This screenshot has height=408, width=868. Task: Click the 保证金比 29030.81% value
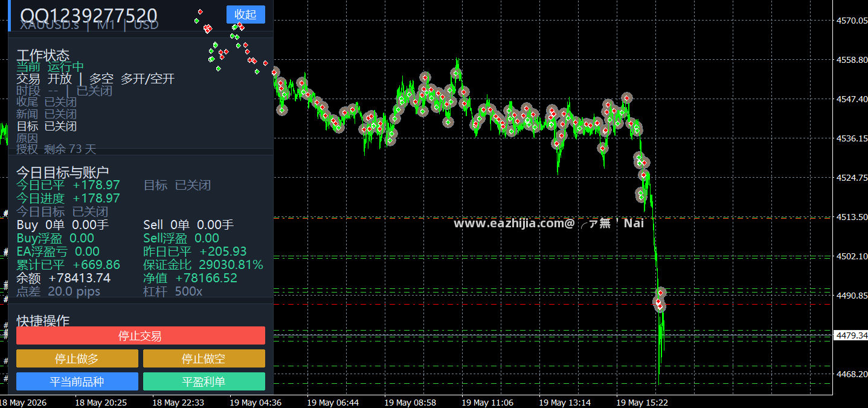pyautogui.click(x=203, y=265)
